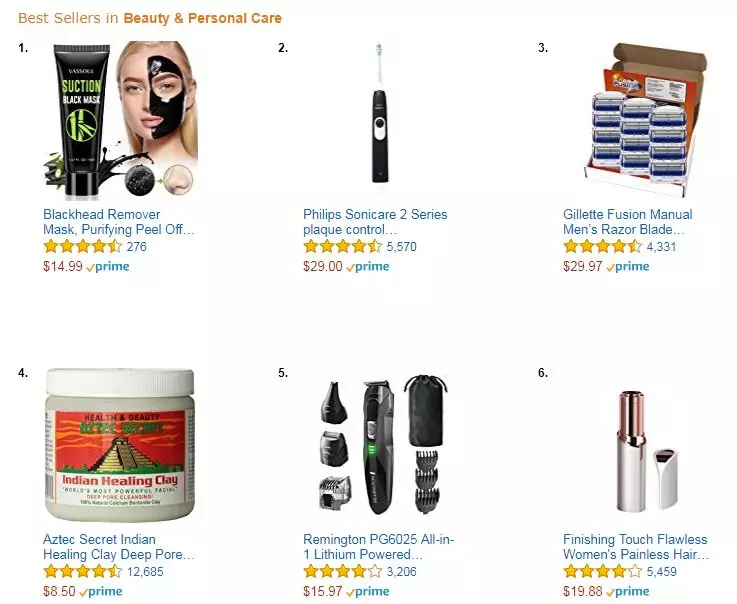The image size is (737, 604).
Task: Open the Blackhead Remover Mask product image
Action: [x=121, y=119]
